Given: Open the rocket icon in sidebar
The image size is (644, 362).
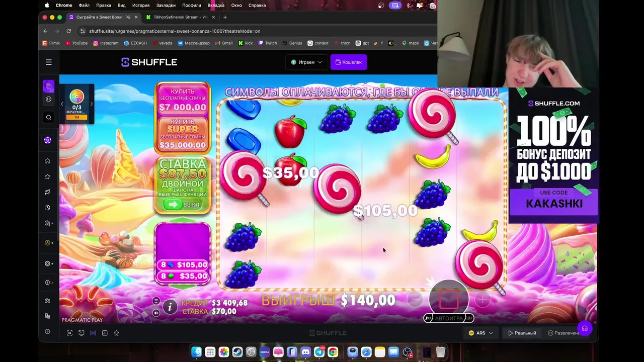Looking at the screenshot, I should coord(47,192).
